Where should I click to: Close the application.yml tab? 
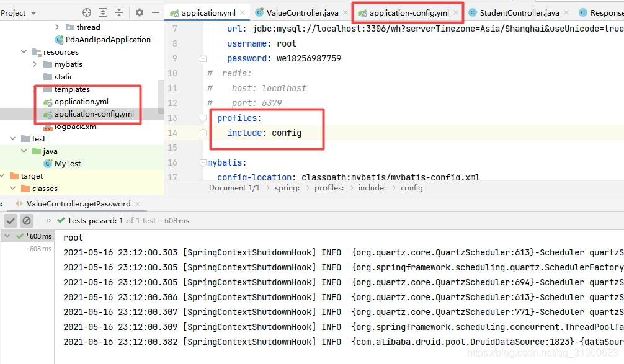(x=243, y=13)
